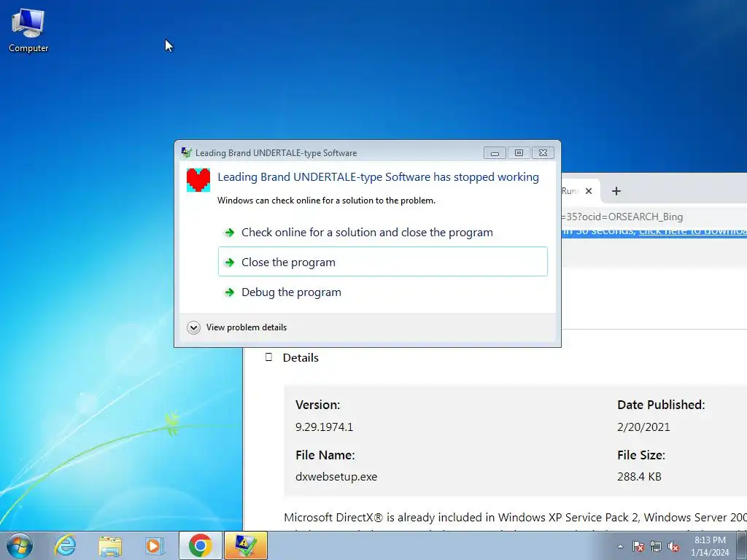Launch Internet Explorer from the taskbar
747x560 pixels.
(x=65, y=545)
